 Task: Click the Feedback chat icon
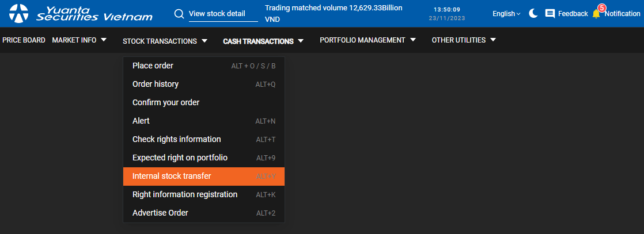[550, 13]
